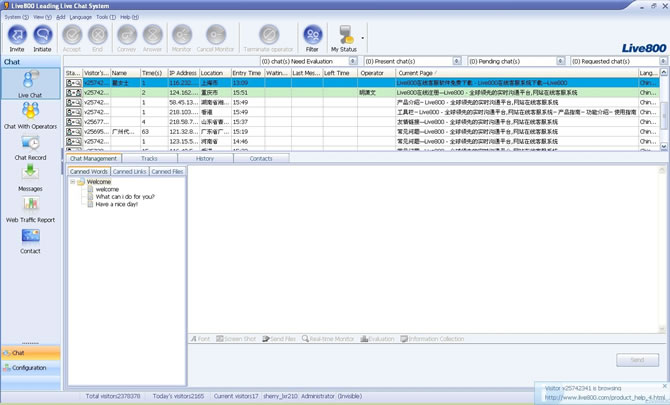Select the visitor row with entry time 14:46

pos(362,141)
